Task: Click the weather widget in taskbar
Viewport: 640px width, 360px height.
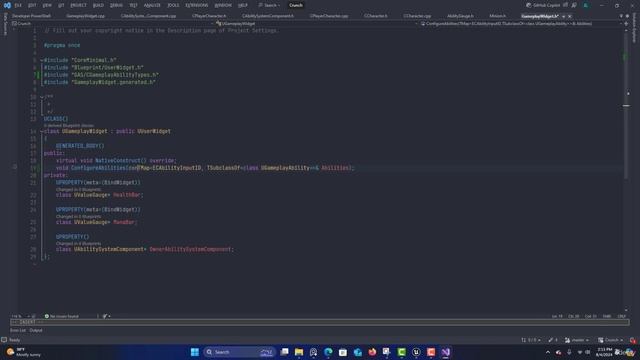Action: coord(24,352)
